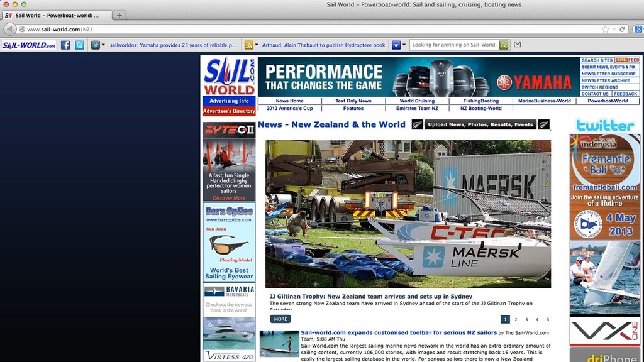Click the Sail World site logo

(229, 76)
